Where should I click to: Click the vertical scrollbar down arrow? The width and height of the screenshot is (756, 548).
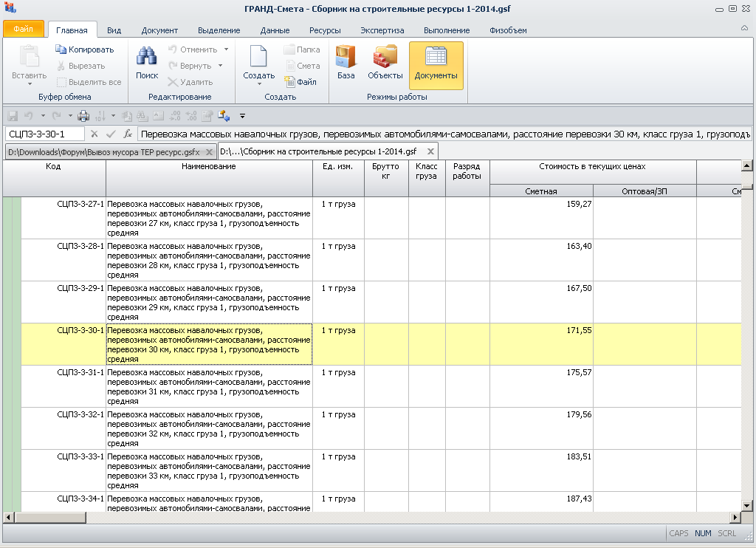click(x=747, y=505)
